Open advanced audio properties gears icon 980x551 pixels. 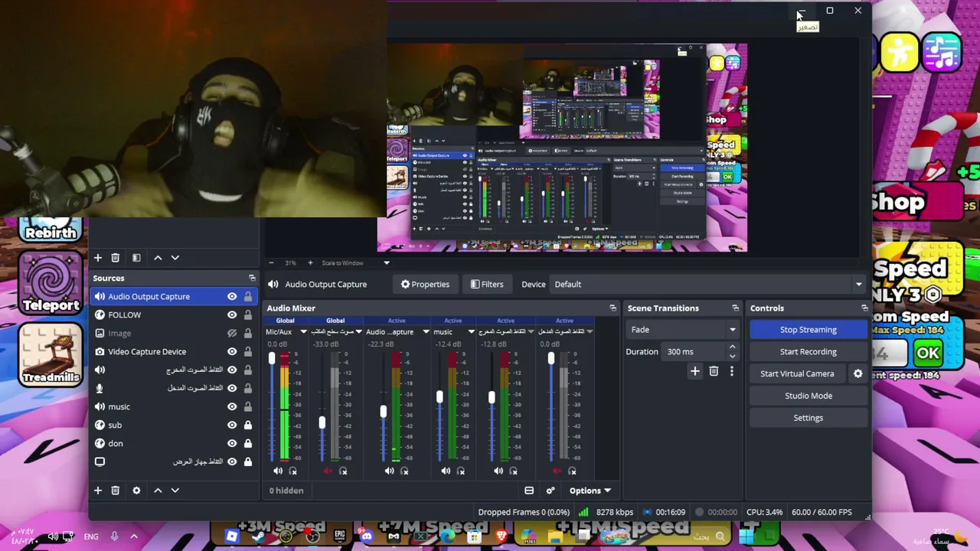(x=550, y=491)
